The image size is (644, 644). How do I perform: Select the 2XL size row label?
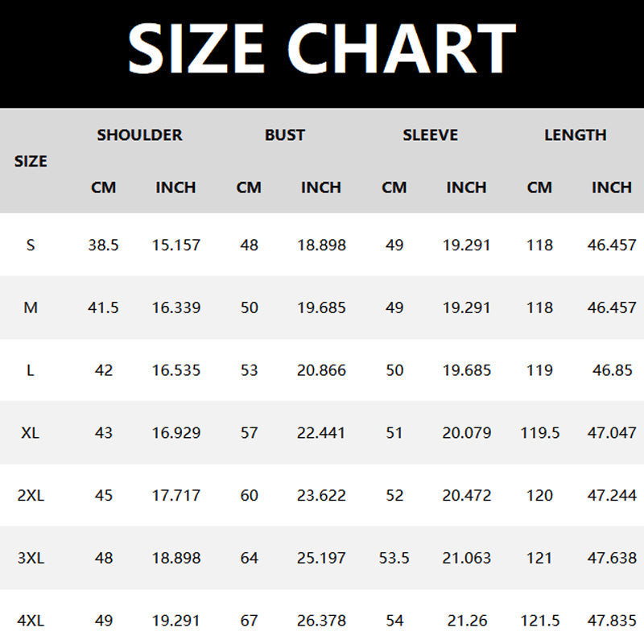[x=31, y=496]
